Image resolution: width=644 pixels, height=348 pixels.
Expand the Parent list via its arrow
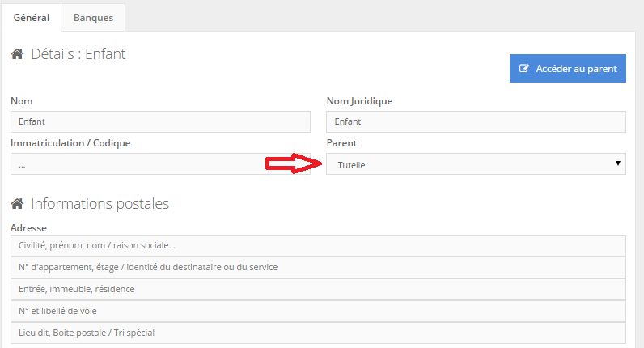tap(618, 163)
